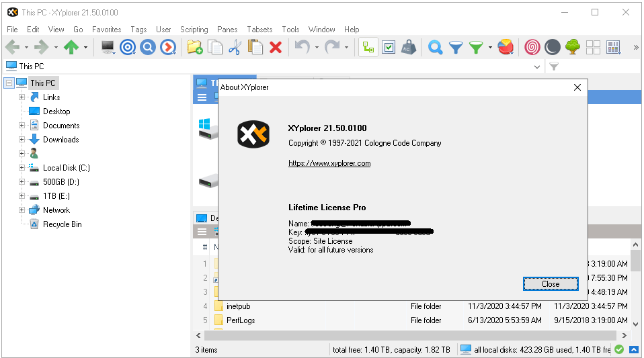This screenshot has width=644, height=358.
Task: Select Downloads in the folder tree
Action: (x=61, y=140)
